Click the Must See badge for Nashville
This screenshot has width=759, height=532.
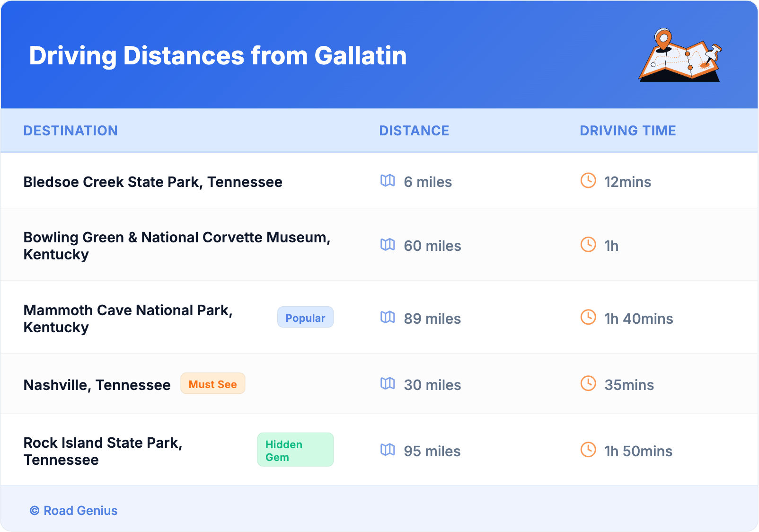coord(212,384)
